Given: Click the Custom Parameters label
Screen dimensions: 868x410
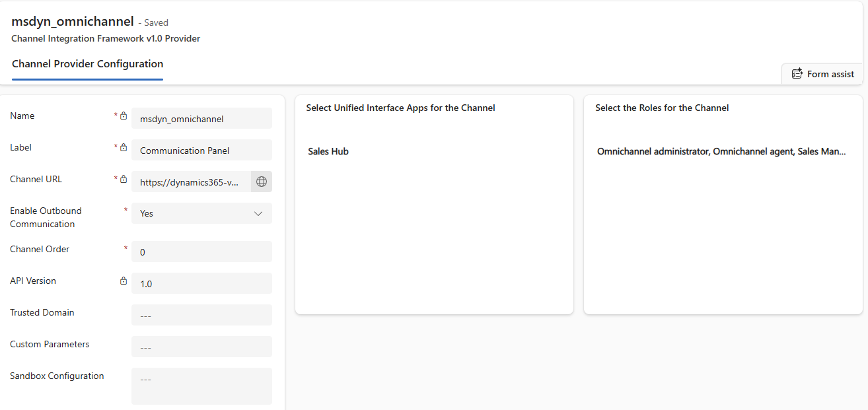Looking at the screenshot, I should pos(50,344).
